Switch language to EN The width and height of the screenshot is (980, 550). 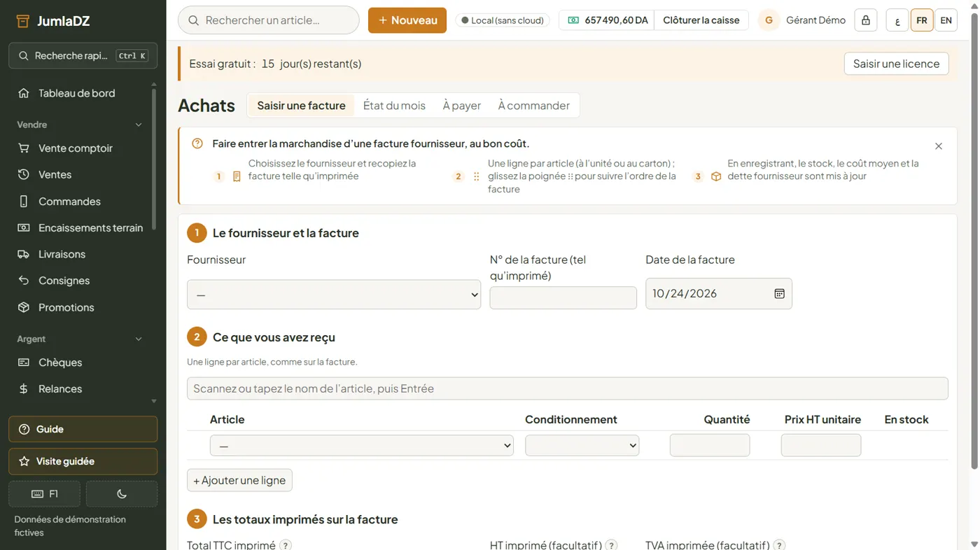tap(946, 20)
